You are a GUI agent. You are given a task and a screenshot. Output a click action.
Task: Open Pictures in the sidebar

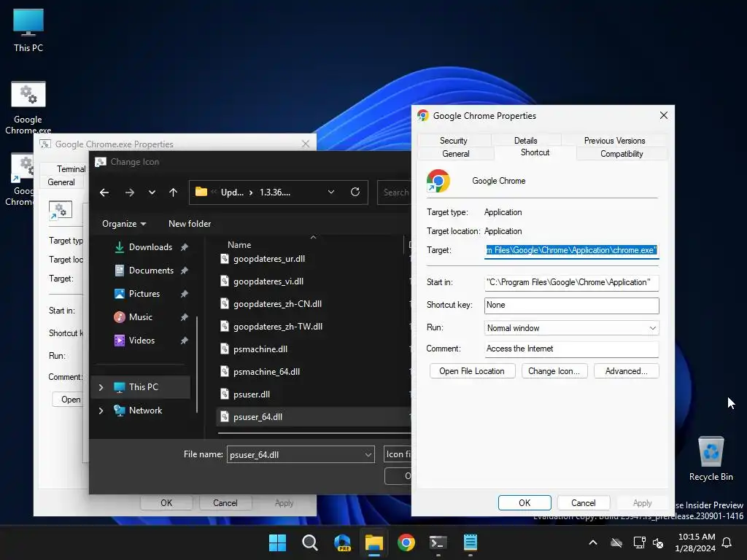tap(144, 294)
